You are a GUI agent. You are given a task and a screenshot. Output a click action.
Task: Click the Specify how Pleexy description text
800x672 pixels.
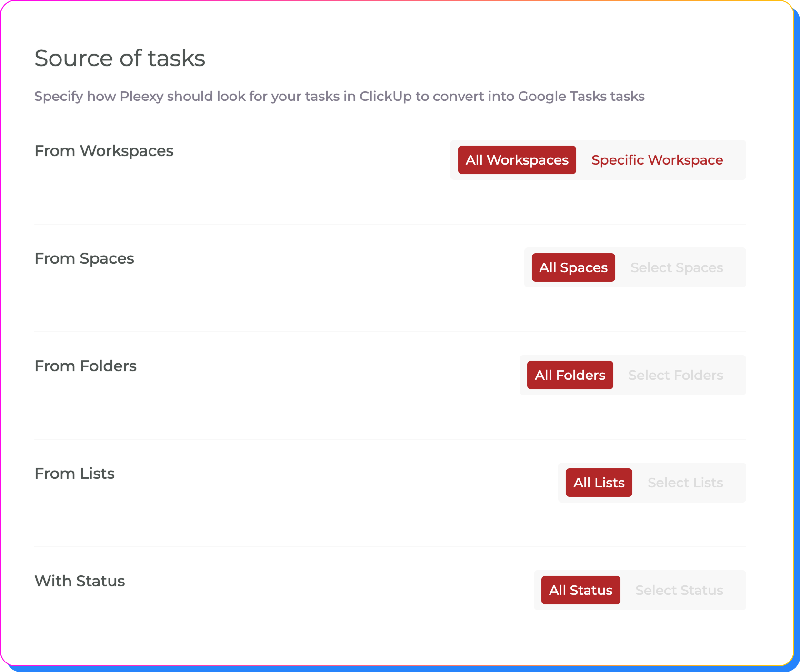coord(340,96)
